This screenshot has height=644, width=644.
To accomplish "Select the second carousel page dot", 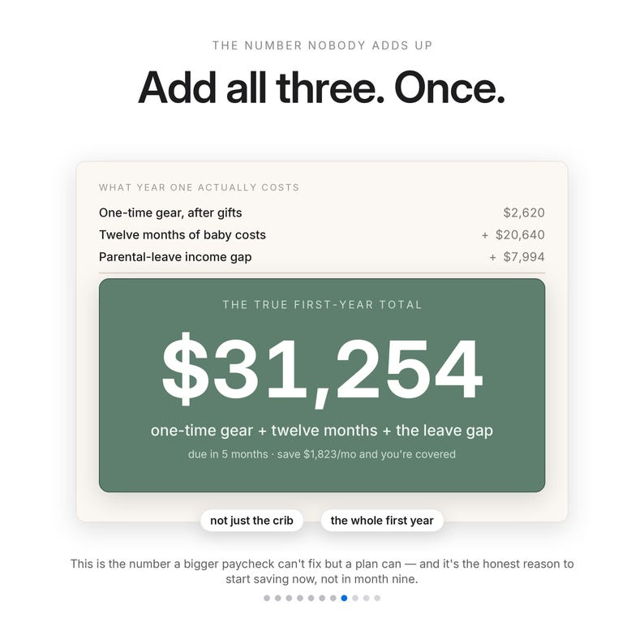I will tap(278, 598).
